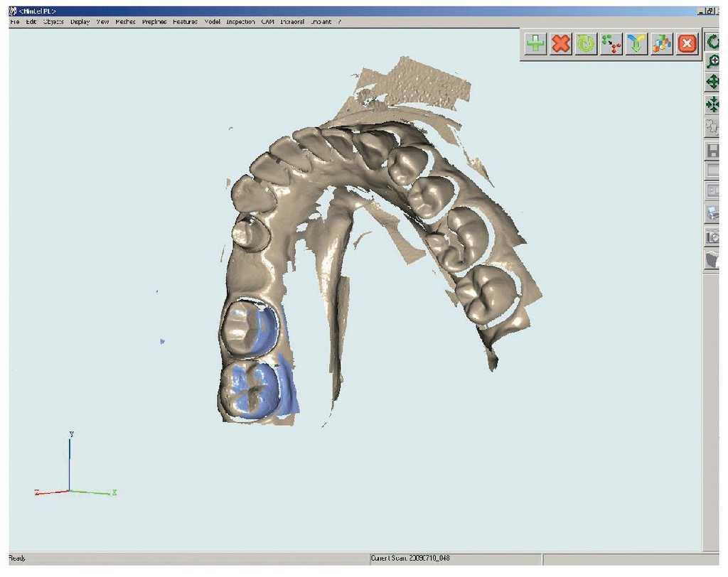
Task: Open the Inspection menu
Action: [x=240, y=22]
